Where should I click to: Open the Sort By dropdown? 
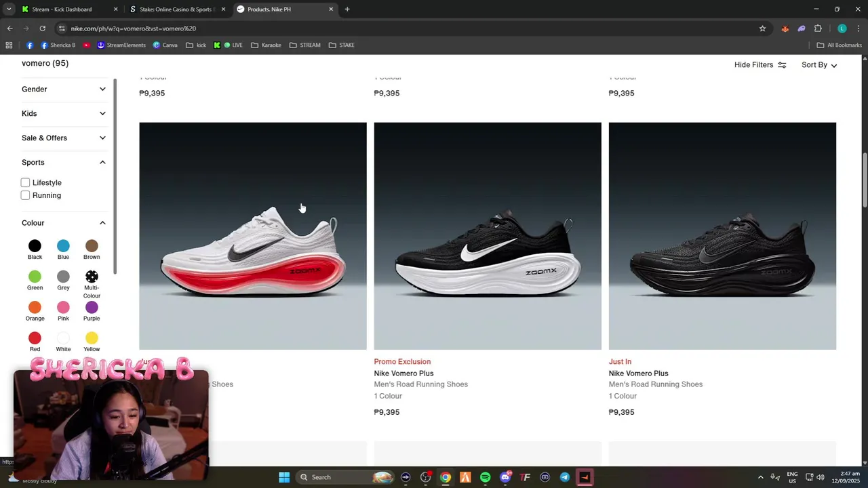pyautogui.click(x=819, y=65)
